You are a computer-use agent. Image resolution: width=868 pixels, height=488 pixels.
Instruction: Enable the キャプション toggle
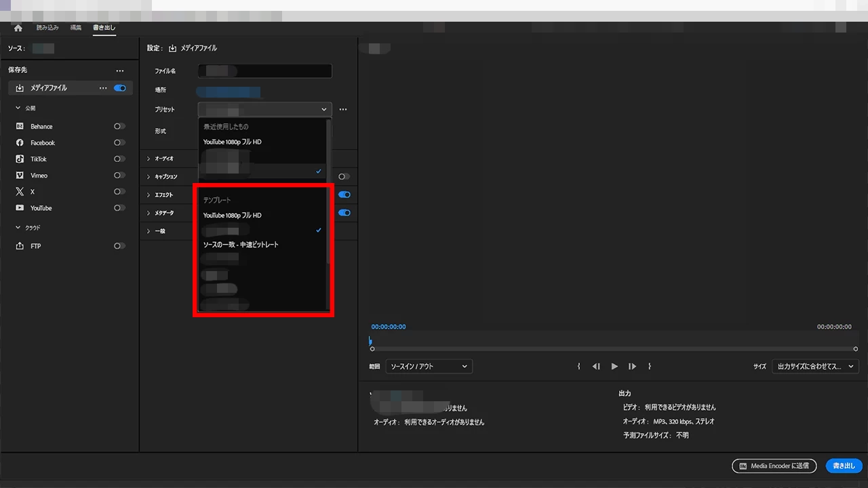pos(344,177)
